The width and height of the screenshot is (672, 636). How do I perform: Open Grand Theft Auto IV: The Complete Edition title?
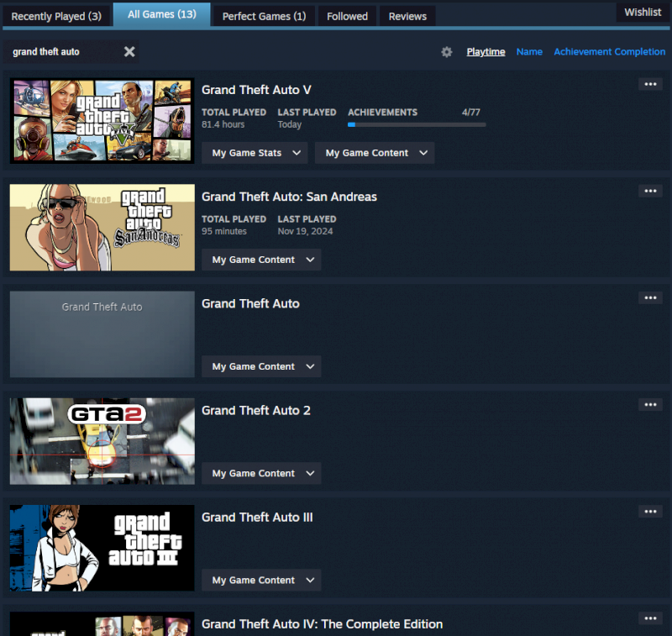(x=323, y=624)
